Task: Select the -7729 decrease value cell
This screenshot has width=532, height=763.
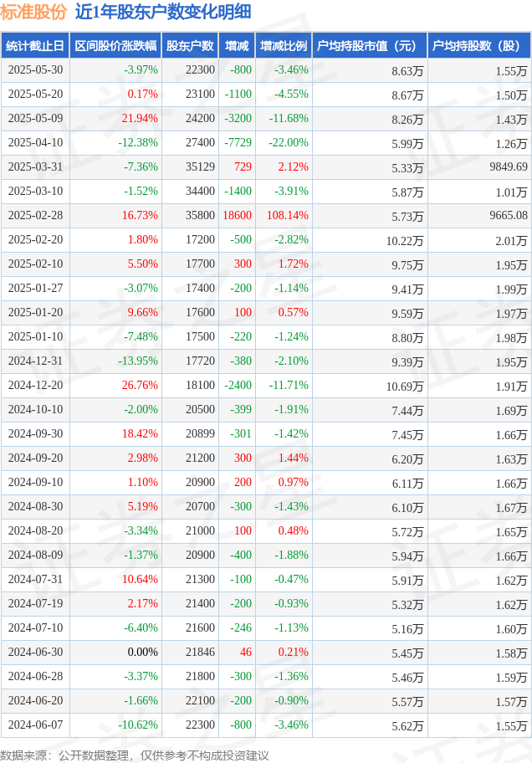Action: [x=238, y=143]
